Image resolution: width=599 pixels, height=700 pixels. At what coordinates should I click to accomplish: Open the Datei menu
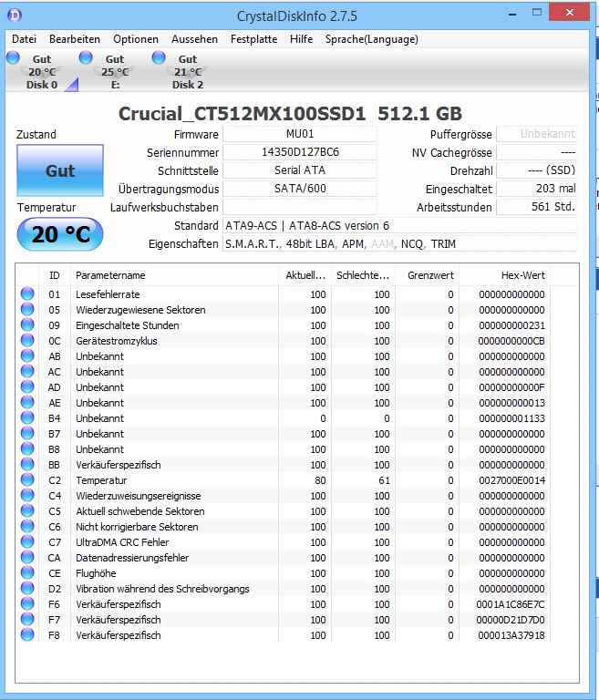coord(24,39)
